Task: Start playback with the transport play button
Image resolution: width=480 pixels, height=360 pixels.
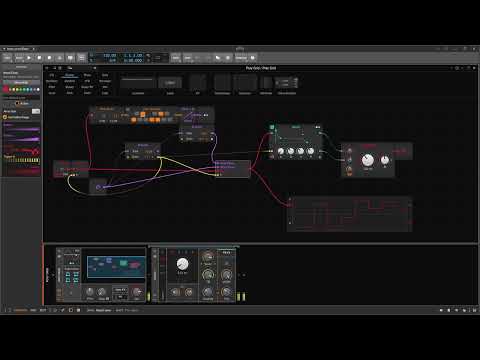Action: tap(29, 58)
